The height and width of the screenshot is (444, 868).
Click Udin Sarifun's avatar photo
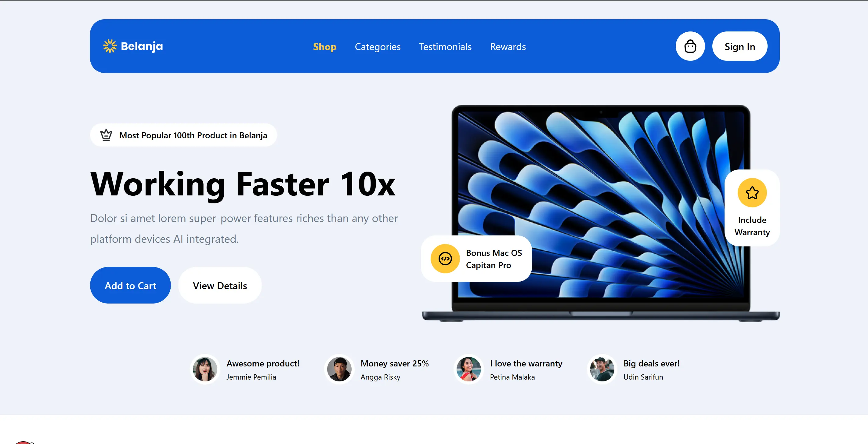pos(602,369)
